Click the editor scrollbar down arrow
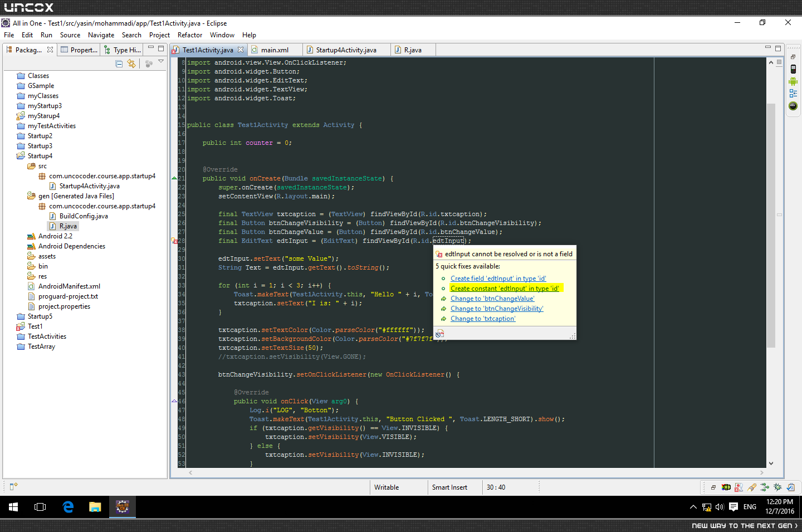Image resolution: width=802 pixels, height=532 pixels. (771, 463)
